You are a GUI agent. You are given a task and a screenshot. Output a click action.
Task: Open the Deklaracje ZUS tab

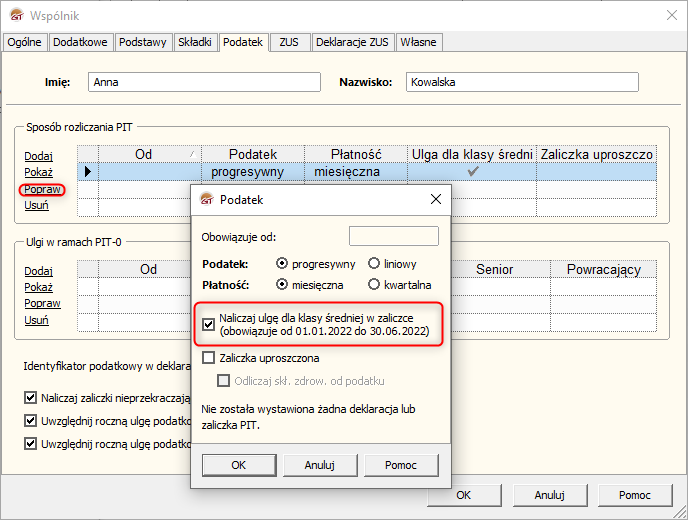(352, 42)
